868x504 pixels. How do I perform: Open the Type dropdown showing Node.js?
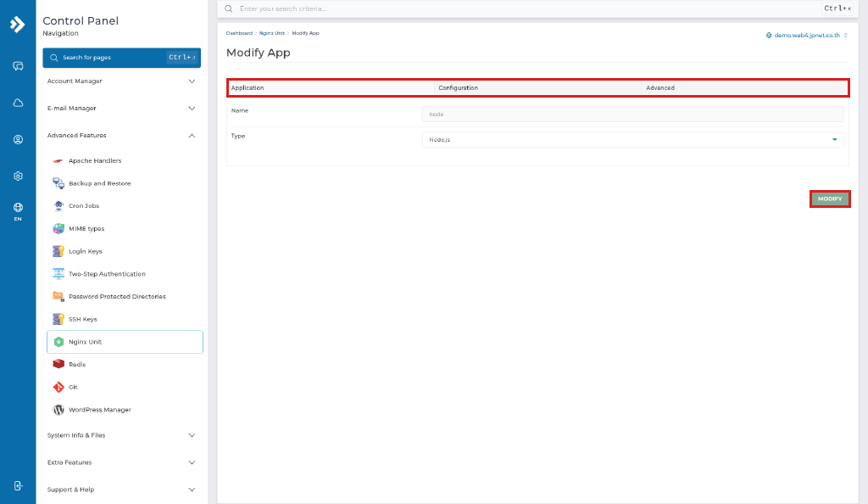(x=632, y=139)
